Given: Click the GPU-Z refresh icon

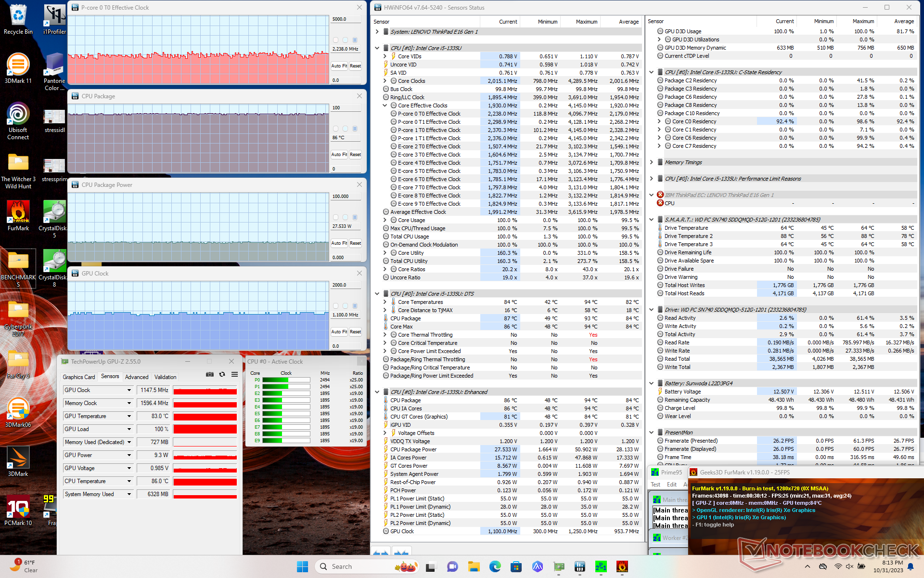Looking at the screenshot, I should tap(222, 374).
